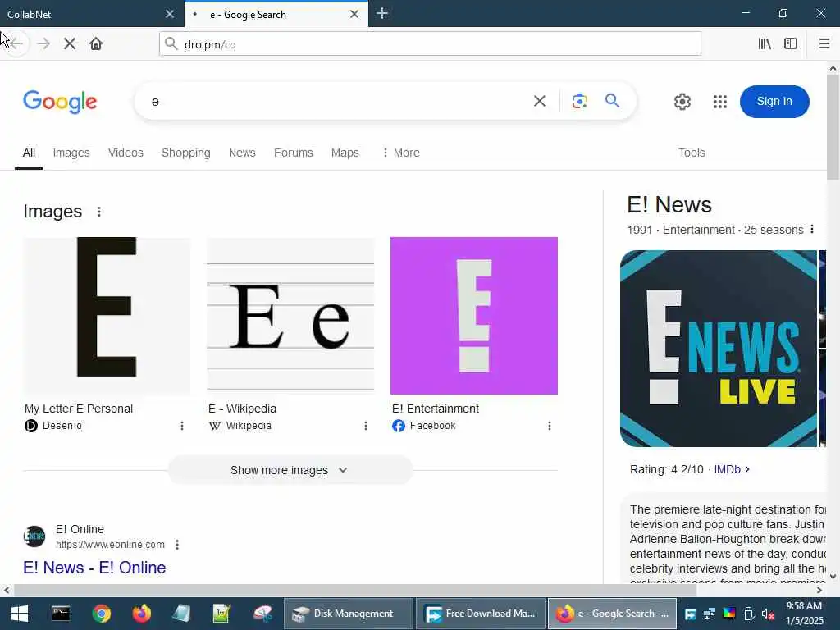
Task: Sign in to Google
Action: coord(774,101)
